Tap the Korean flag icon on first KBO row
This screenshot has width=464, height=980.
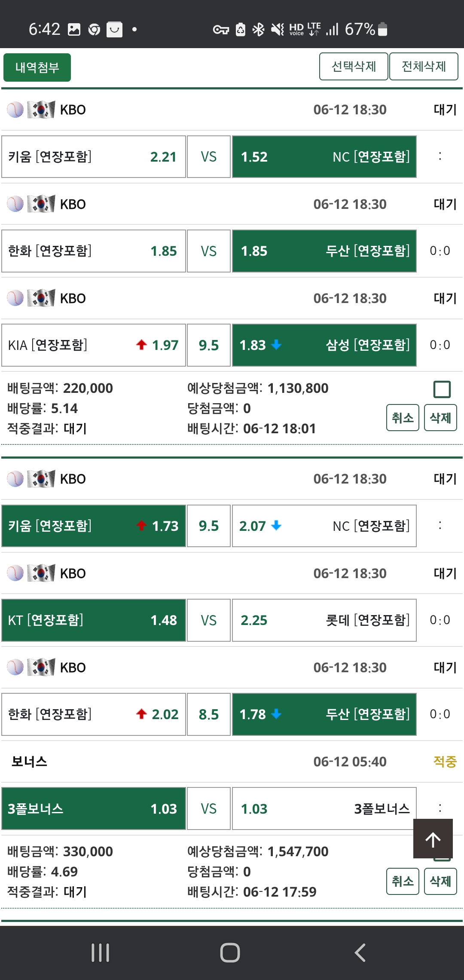[x=41, y=110]
